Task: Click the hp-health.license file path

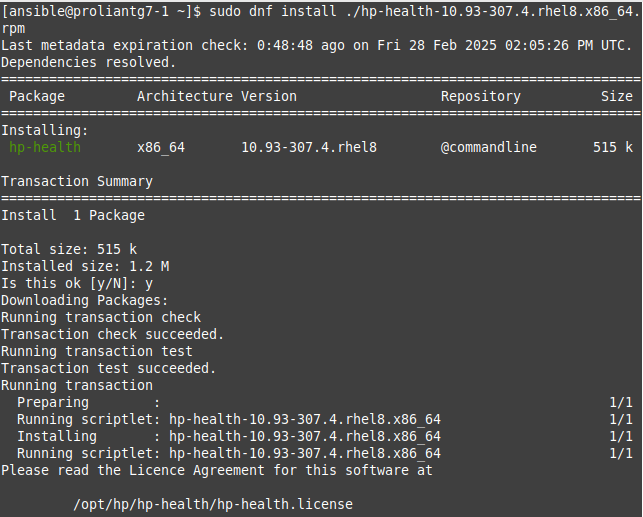Action: (212, 503)
